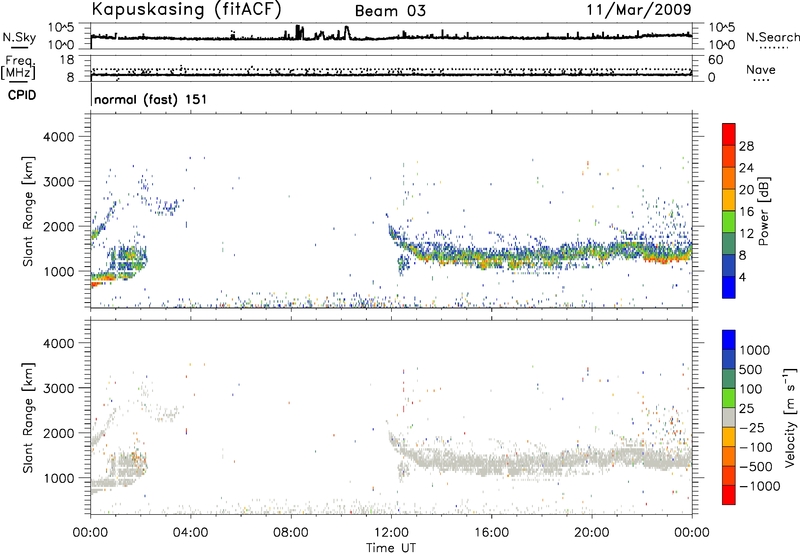Screen dimensions: 800x554
Task: Pick the red bottom segment of the velocity colorbar
Action: coord(729,495)
